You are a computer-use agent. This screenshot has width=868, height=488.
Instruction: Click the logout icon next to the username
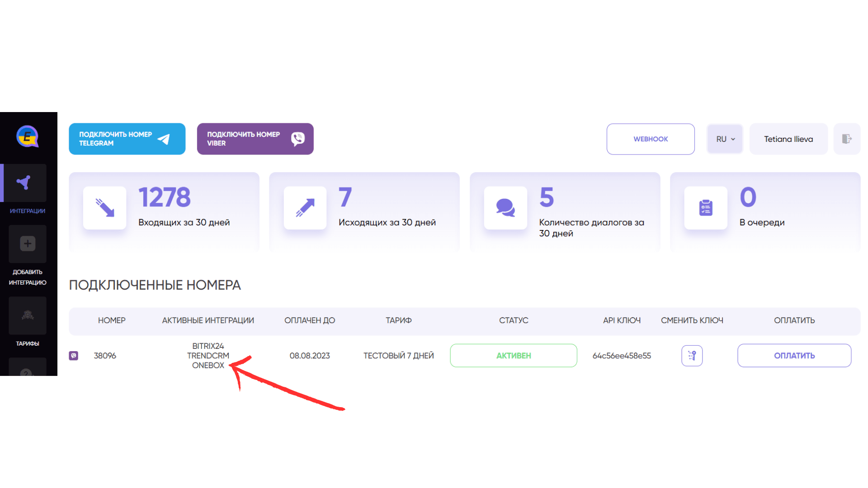click(847, 139)
